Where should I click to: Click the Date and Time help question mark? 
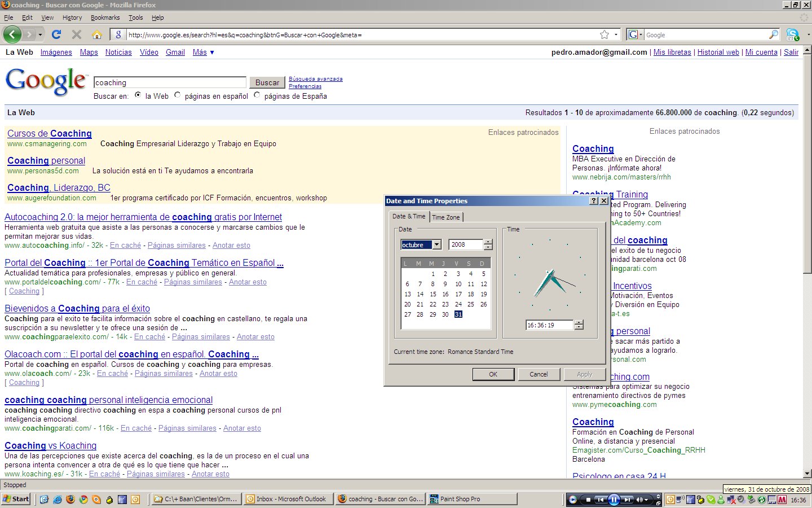[594, 200]
